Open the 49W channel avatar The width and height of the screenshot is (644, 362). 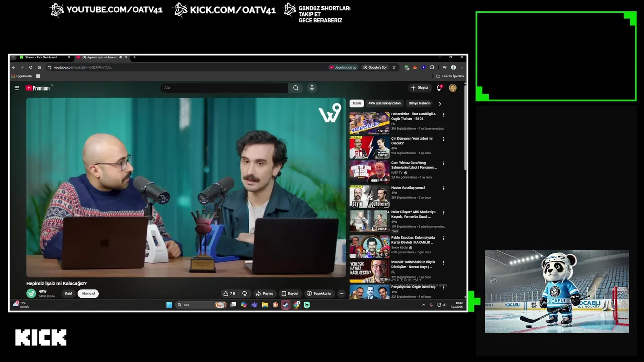pyautogui.click(x=31, y=293)
